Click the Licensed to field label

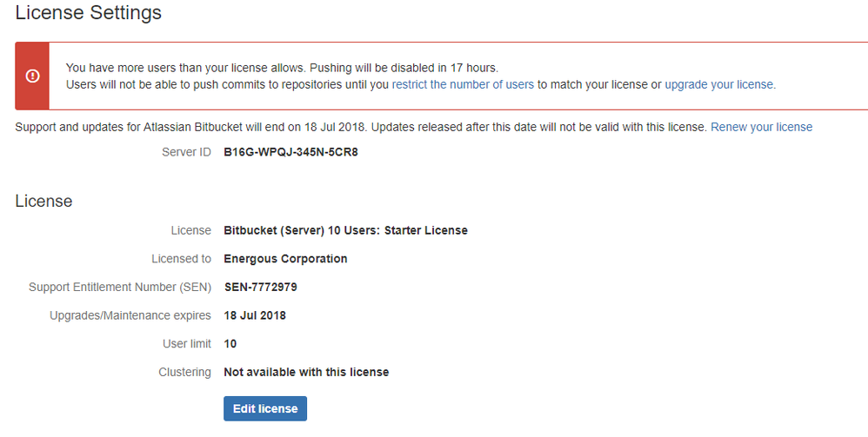coord(180,258)
